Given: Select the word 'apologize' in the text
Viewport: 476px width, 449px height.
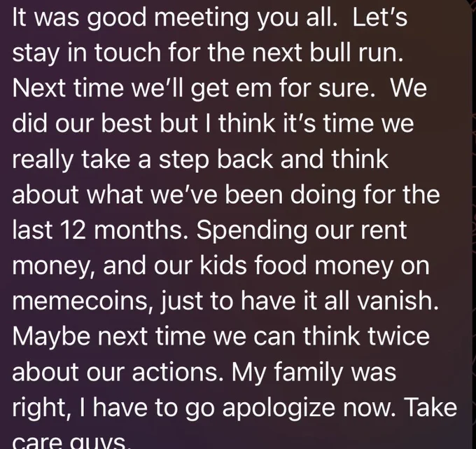Looking at the screenshot, I should [x=279, y=409].
